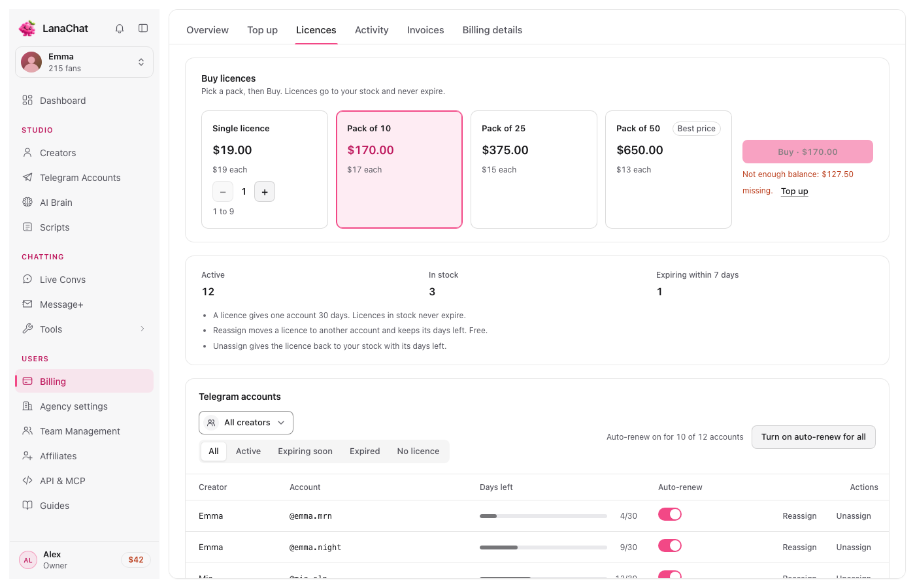Screen dimensions: 915x588
Task: Toggle auto-renew for @emma.mrn
Action: click(670, 514)
